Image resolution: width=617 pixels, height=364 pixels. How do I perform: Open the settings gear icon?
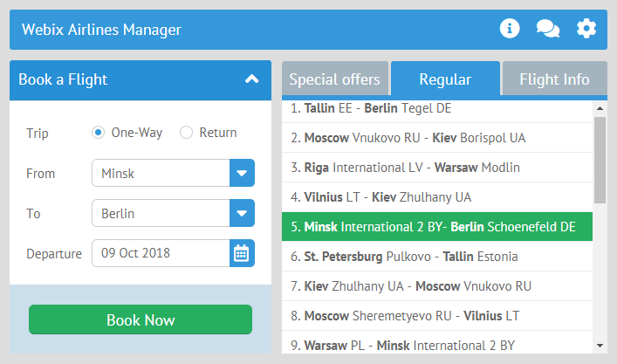tap(586, 29)
